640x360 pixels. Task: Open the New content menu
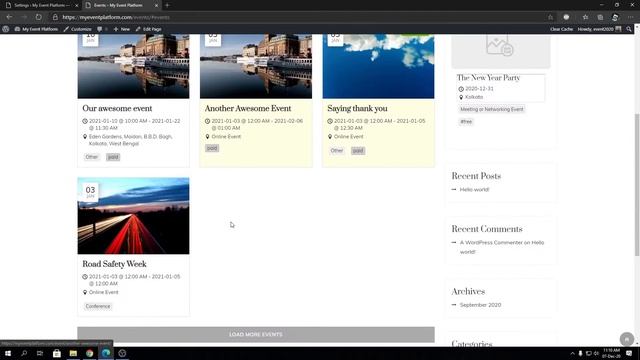pyautogui.click(x=122, y=29)
